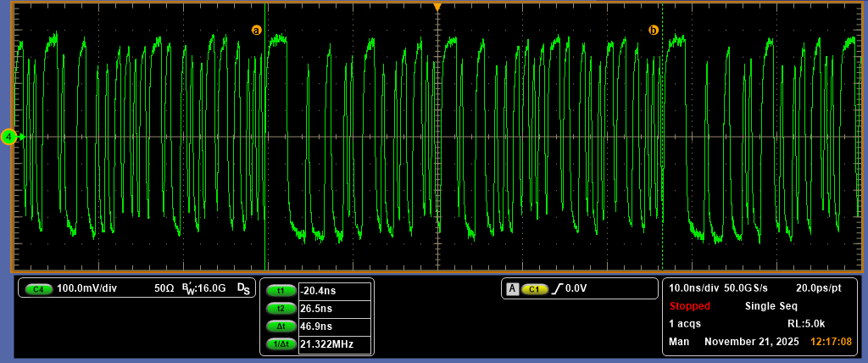The image size is (868, 363).
Task: Click the Δt delta time badge
Action: [281, 326]
